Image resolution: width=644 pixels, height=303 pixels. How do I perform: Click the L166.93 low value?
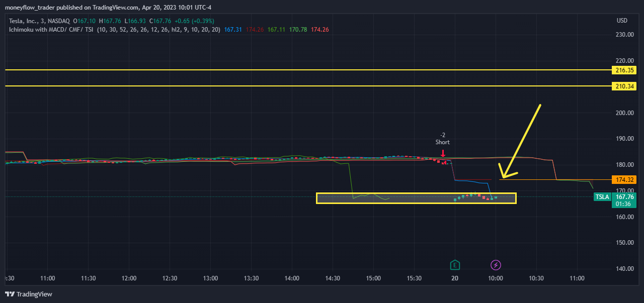click(136, 21)
